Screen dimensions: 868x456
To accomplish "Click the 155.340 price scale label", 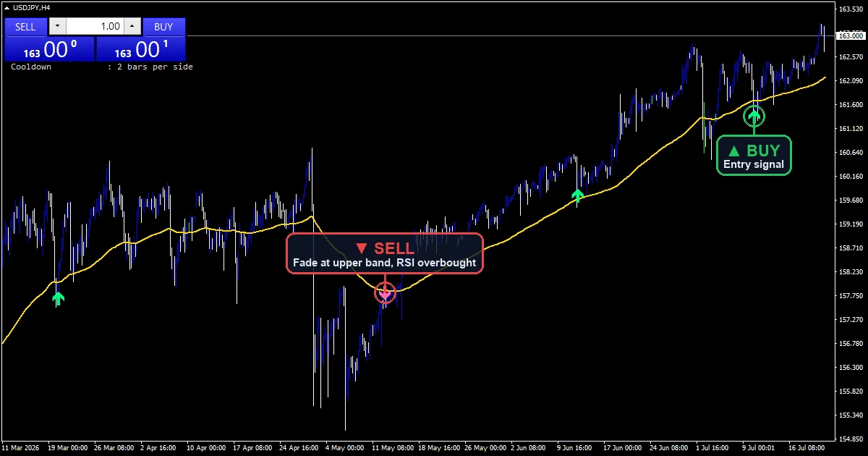I will point(850,415).
